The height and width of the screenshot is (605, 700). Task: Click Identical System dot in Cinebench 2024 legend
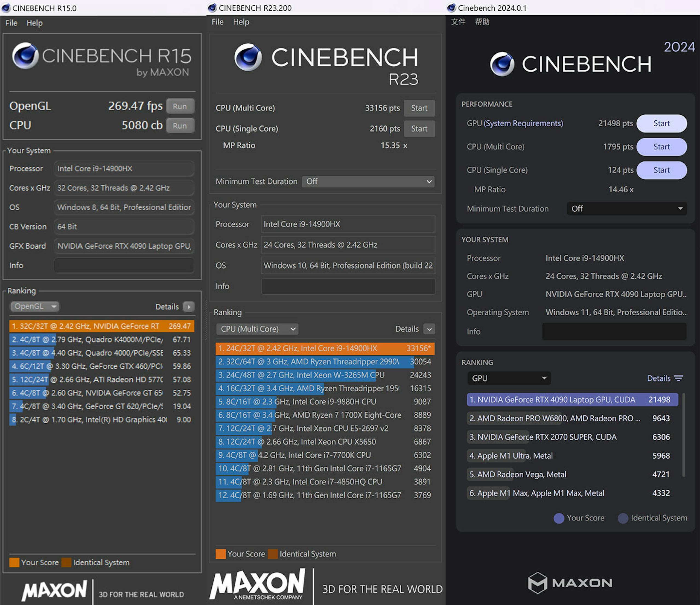(x=623, y=518)
